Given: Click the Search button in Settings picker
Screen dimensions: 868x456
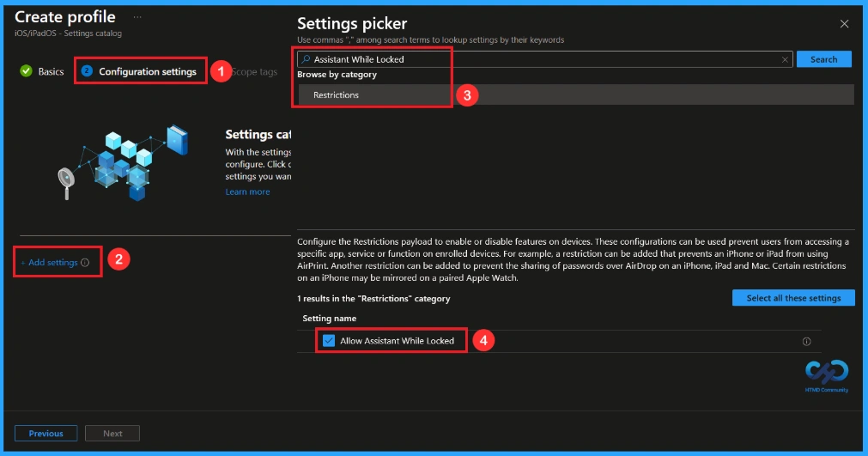Looking at the screenshot, I should [x=823, y=59].
